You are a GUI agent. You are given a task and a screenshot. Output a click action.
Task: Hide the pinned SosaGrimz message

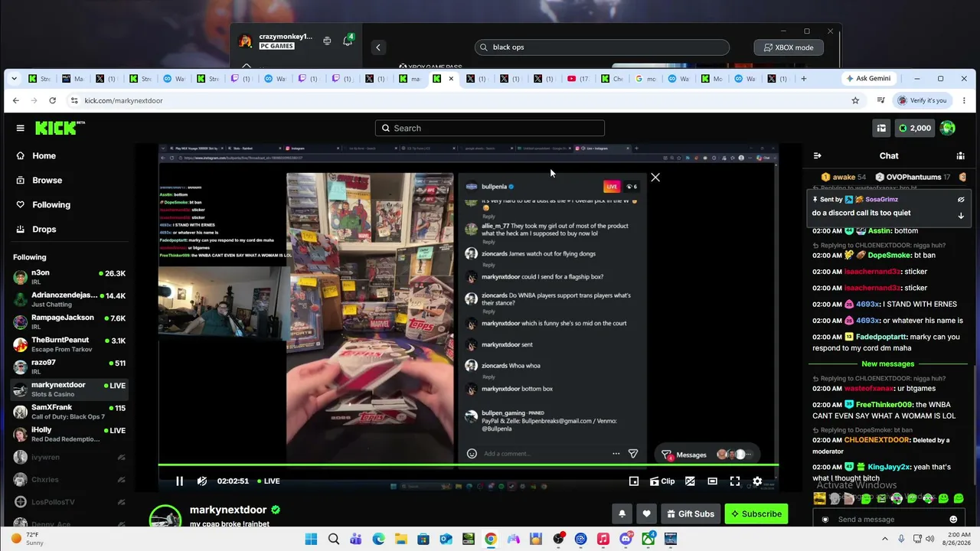tap(961, 200)
